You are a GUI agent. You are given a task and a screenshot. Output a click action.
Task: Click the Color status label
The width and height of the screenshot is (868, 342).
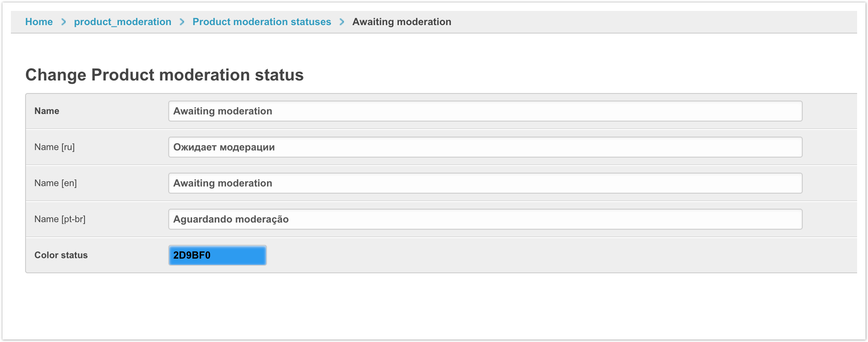tap(61, 255)
